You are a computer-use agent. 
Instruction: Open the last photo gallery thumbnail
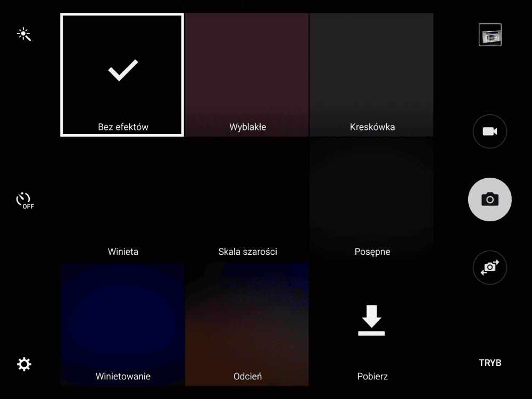[490, 35]
